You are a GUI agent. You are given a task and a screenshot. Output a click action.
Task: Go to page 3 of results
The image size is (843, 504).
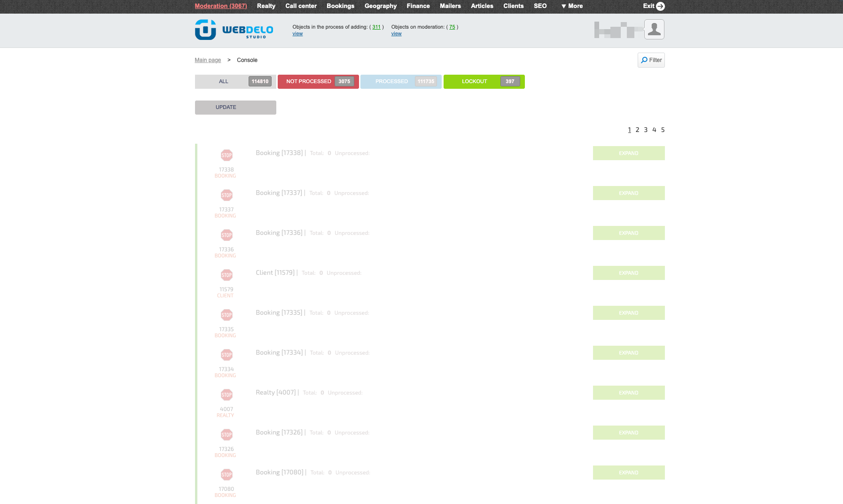646,130
